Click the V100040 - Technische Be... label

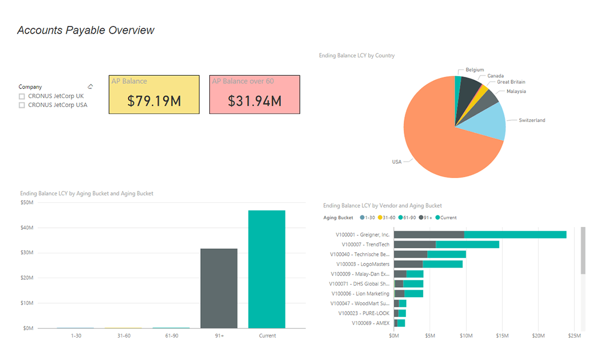(x=360, y=254)
